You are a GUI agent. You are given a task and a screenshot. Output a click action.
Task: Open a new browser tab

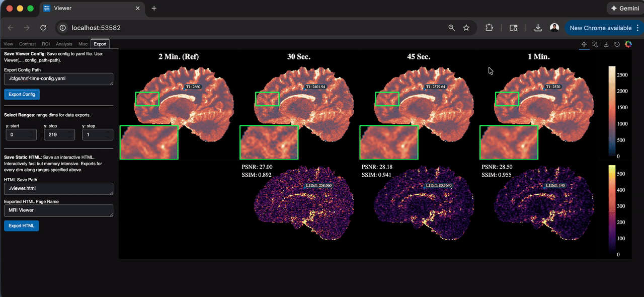[154, 8]
